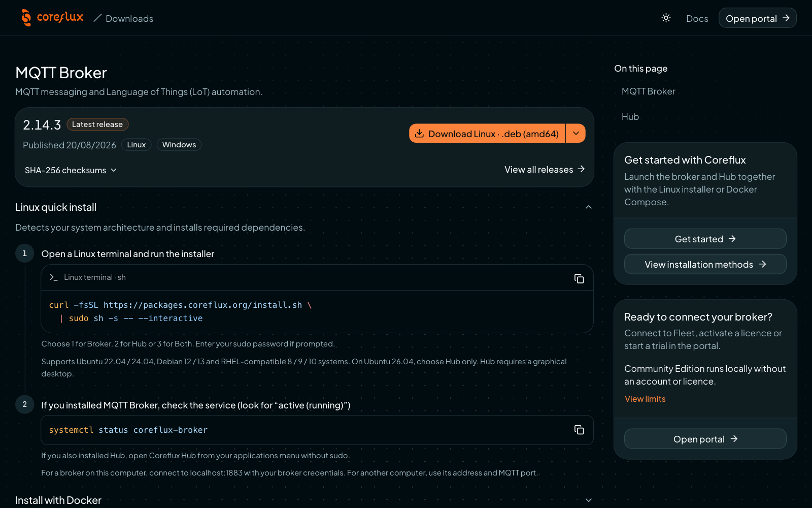Click the Linux terminal · sh label
This screenshot has height=508, width=812.
coord(95,277)
